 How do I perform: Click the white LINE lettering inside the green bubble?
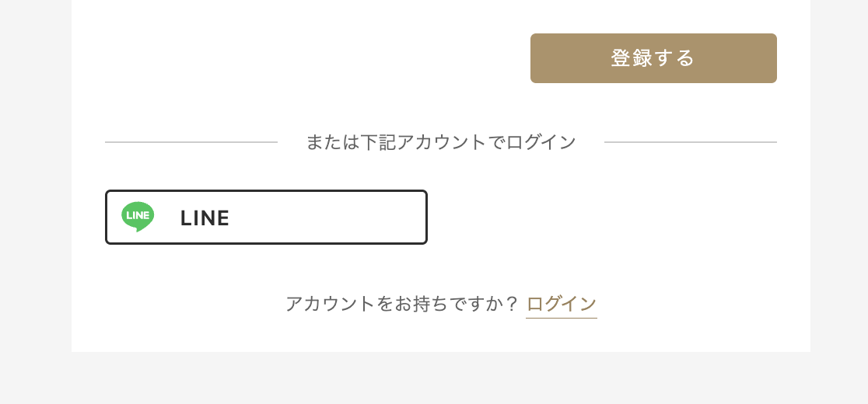point(138,214)
